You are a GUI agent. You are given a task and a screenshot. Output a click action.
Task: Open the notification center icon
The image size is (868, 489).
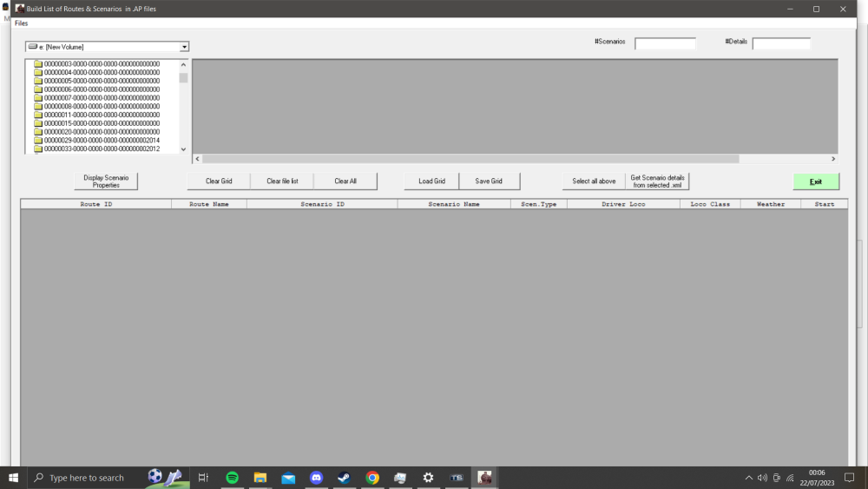click(x=849, y=478)
